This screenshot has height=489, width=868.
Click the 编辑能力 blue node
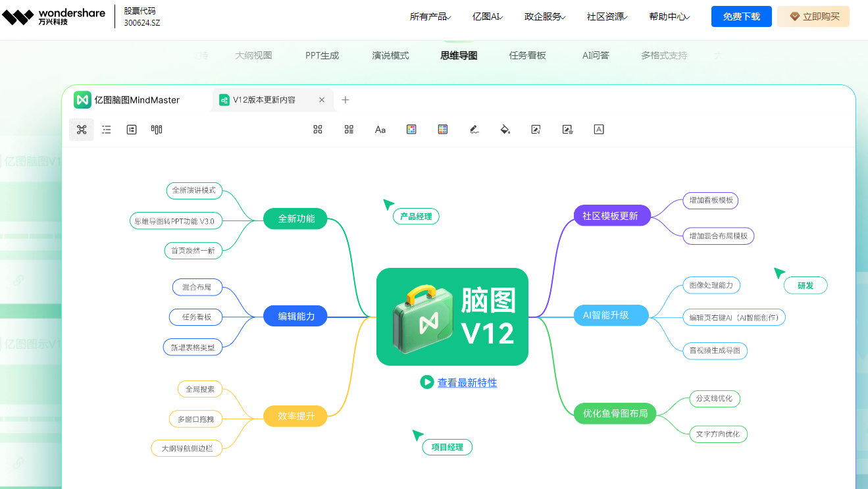click(x=296, y=316)
